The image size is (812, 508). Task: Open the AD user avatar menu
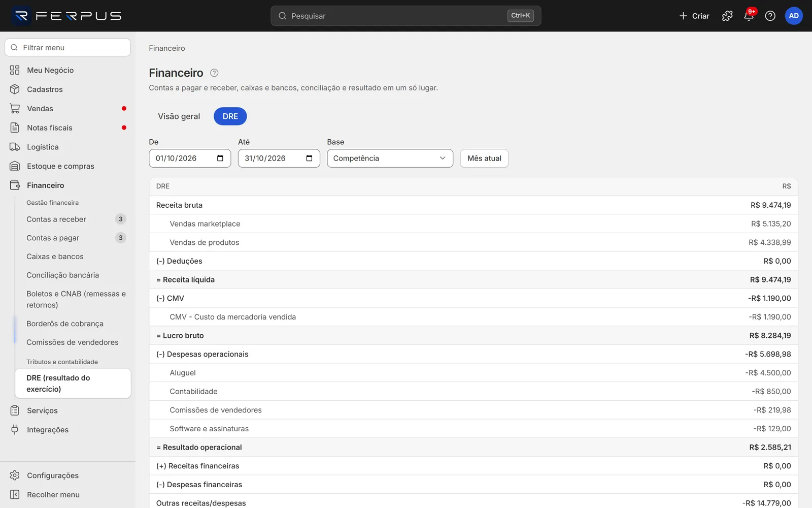point(794,16)
